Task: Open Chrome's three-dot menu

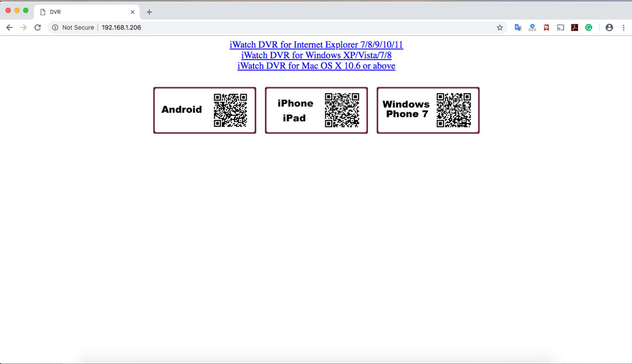Action: pyautogui.click(x=624, y=28)
